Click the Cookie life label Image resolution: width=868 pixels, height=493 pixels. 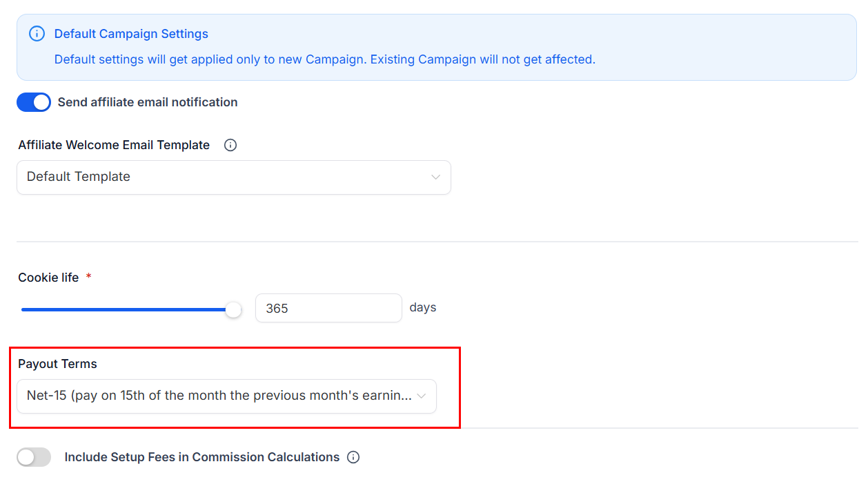point(48,278)
